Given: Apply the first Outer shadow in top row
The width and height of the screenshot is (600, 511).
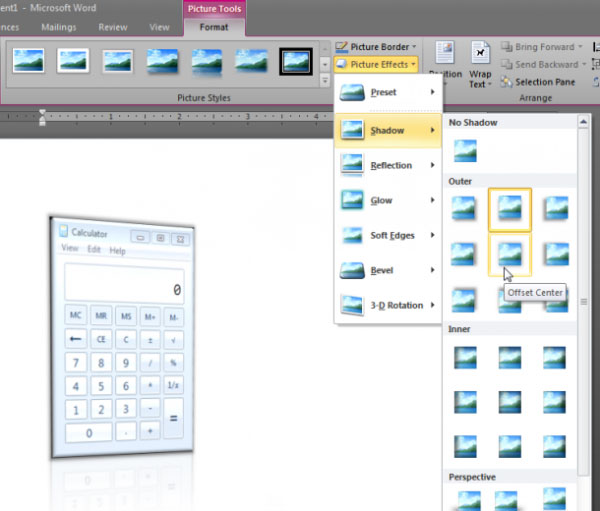Looking at the screenshot, I should pyautogui.click(x=464, y=209).
